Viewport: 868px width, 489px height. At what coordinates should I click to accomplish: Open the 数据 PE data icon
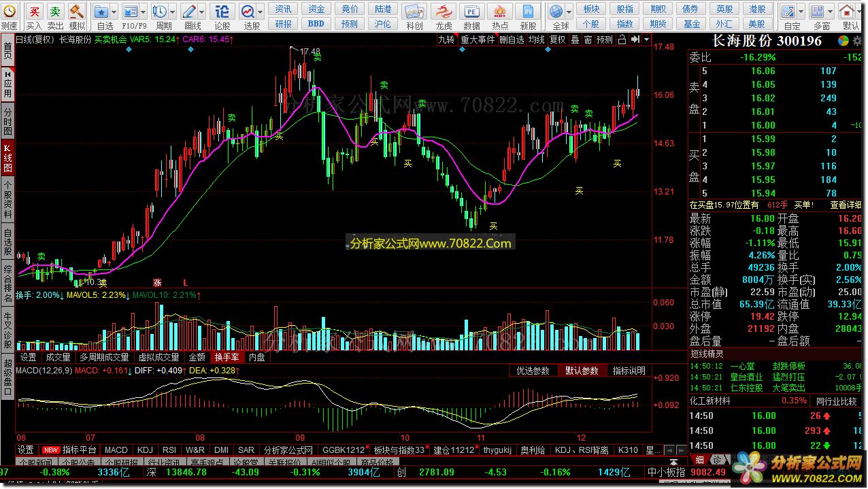point(471,12)
